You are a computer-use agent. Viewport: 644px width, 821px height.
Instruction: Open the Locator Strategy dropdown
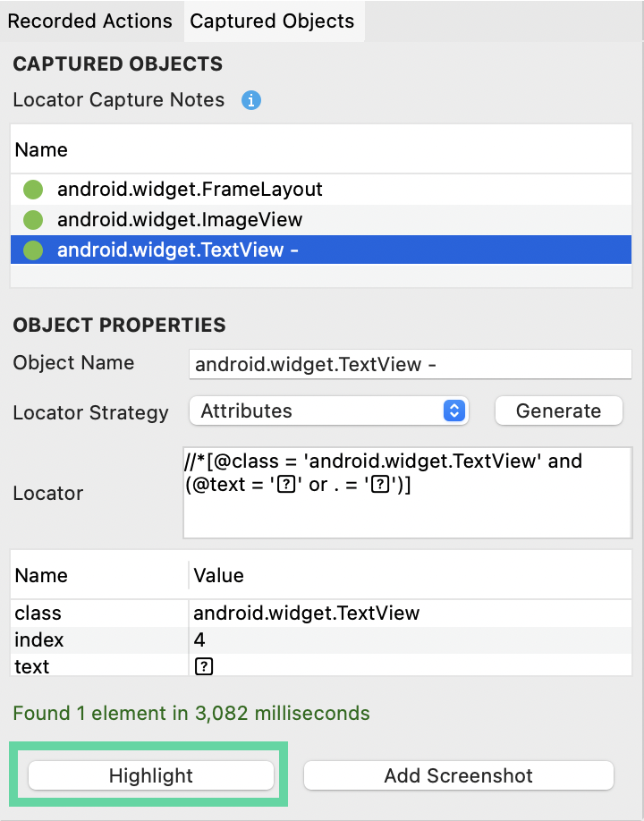coord(329,410)
